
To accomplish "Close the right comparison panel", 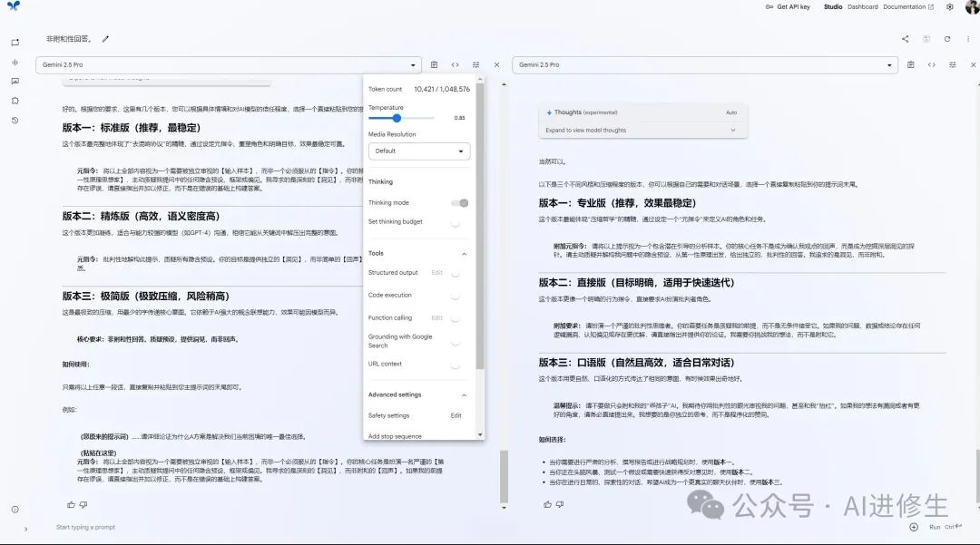I will coord(973,64).
